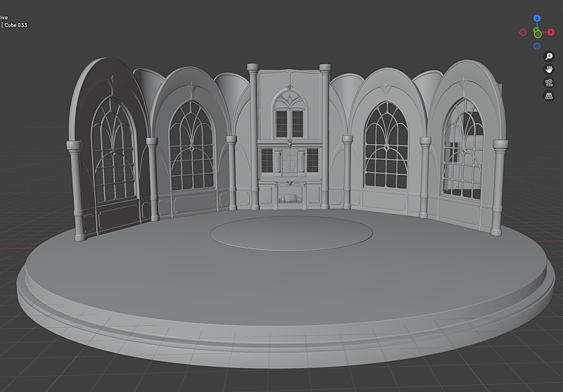Viewport: 563px width, 392px height.
Task: Switch perspective/orthographic with the grid icon
Action: tap(549, 96)
